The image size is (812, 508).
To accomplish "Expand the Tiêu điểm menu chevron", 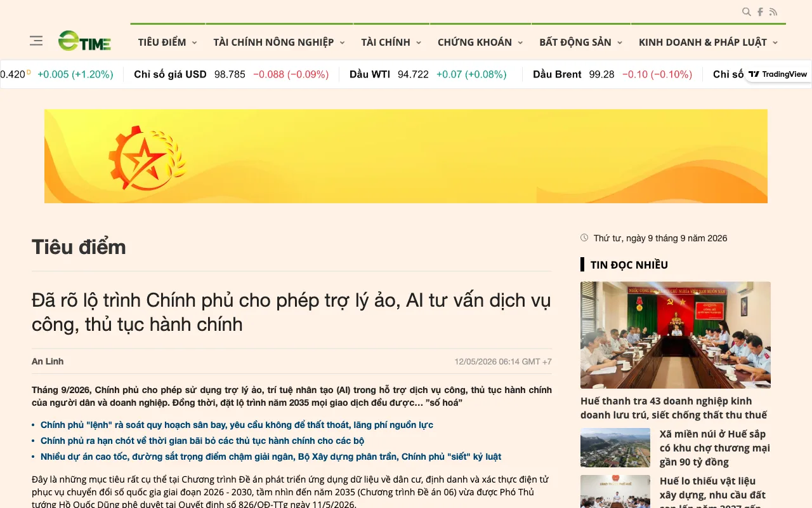I will [x=194, y=43].
